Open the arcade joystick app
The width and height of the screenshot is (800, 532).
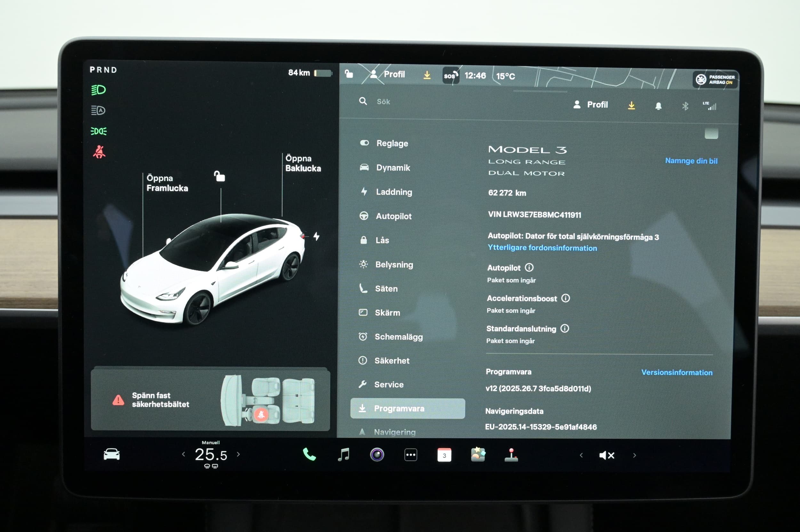[x=511, y=455]
